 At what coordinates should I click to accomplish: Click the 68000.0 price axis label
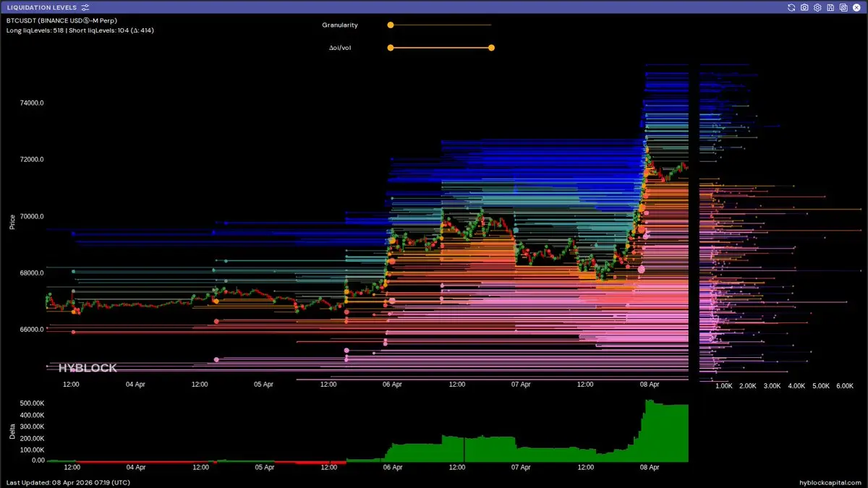coord(32,273)
